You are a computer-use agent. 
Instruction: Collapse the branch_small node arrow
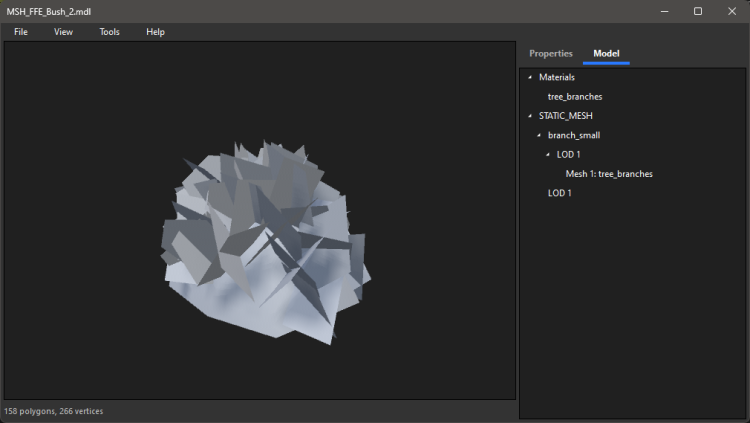coord(539,135)
